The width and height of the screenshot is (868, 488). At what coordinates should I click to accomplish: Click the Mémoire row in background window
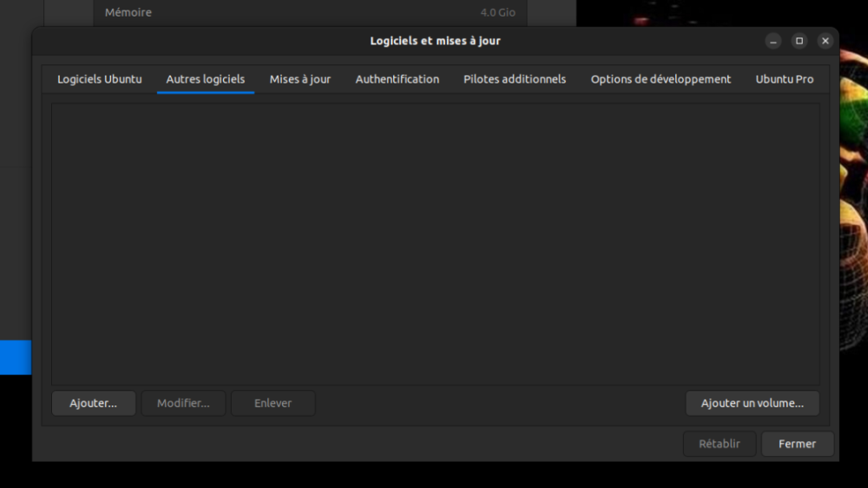[x=310, y=12]
